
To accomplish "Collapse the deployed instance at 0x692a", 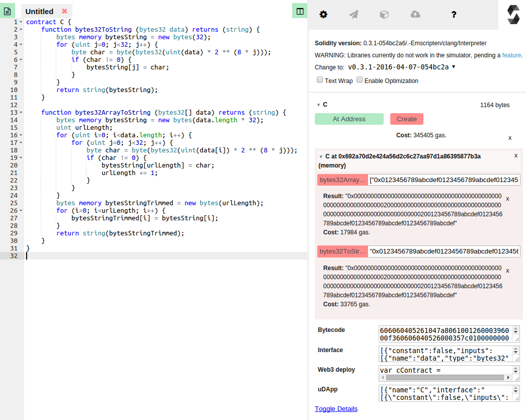I will tap(321, 156).
